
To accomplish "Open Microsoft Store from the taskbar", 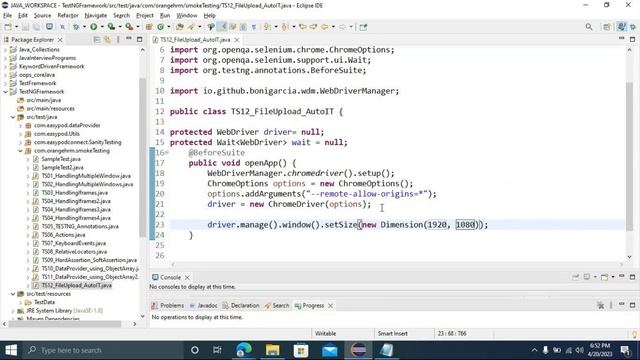I will click(301, 350).
